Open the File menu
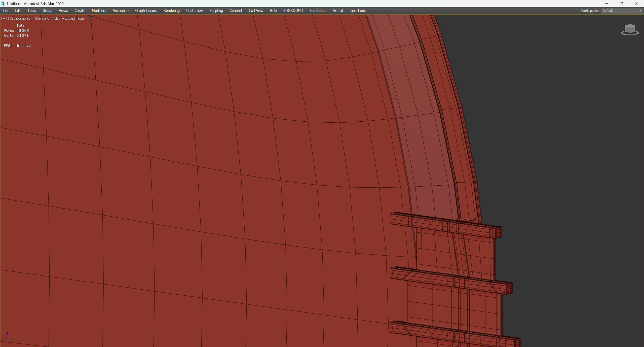 [6, 11]
